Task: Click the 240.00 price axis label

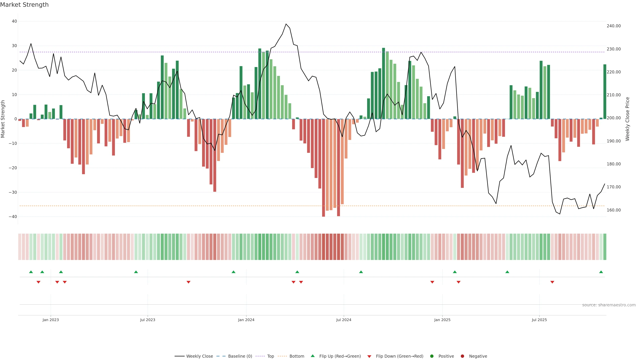Action: 613,26
